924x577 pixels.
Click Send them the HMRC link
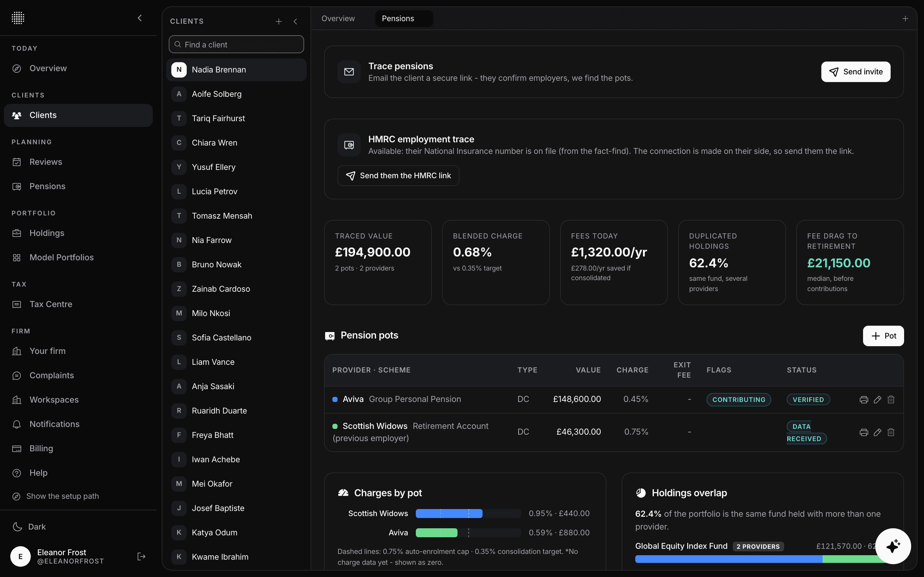click(398, 176)
